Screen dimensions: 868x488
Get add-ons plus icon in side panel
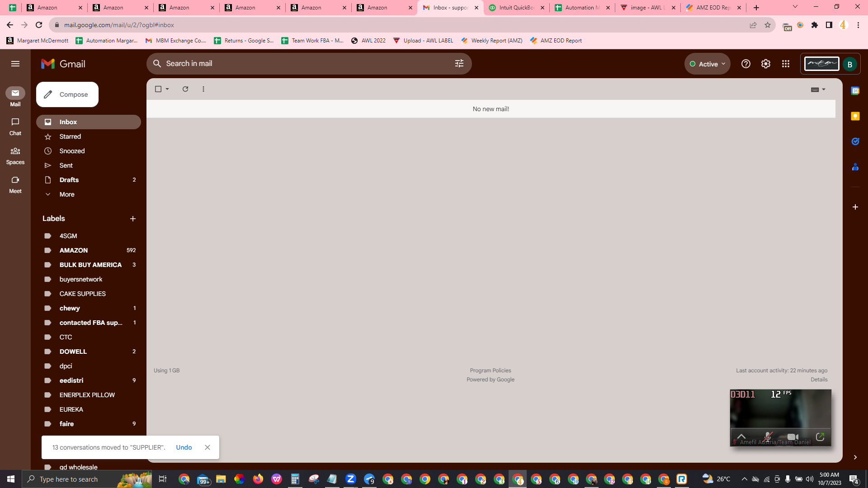855,207
